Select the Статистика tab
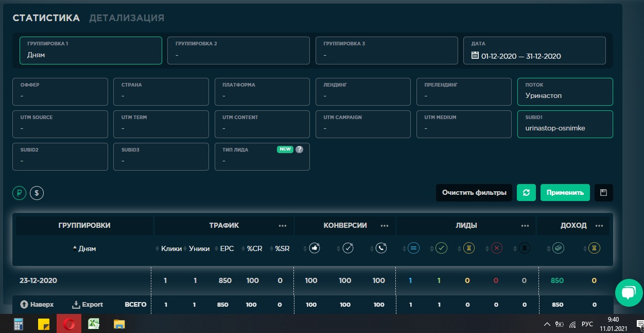This screenshot has height=333, width=644. coord(46,18)
